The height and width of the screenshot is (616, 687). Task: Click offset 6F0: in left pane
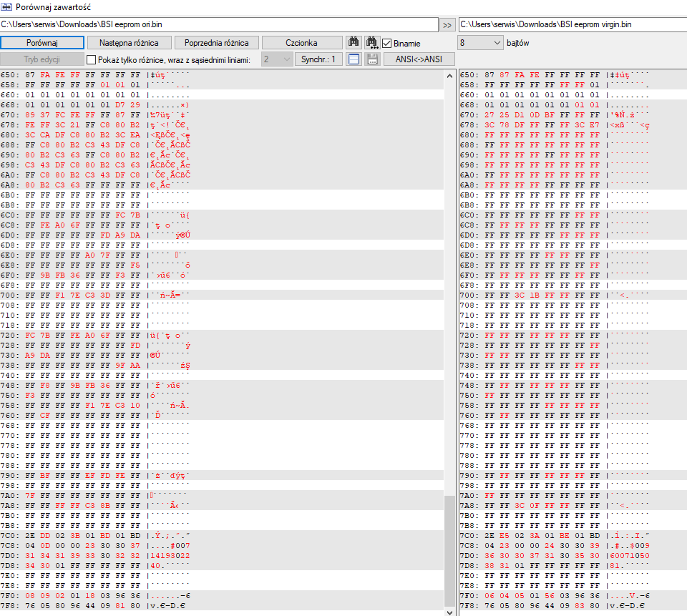tap(10, 275)
